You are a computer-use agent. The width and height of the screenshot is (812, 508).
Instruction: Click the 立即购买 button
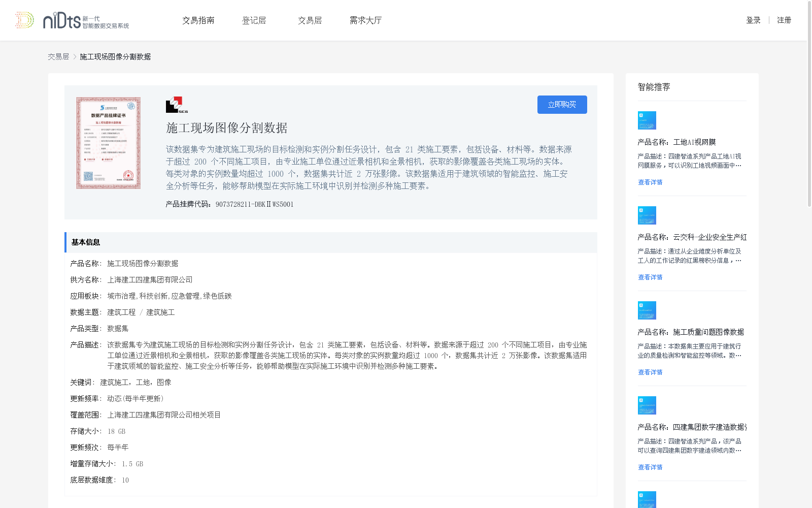(562, 105)
